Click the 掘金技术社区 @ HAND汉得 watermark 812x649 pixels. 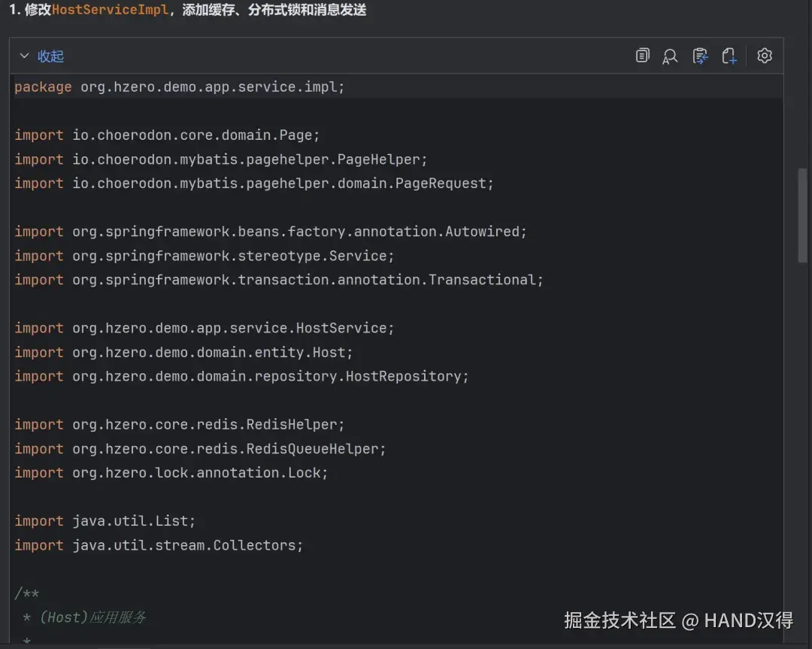[x=678, y=620]
